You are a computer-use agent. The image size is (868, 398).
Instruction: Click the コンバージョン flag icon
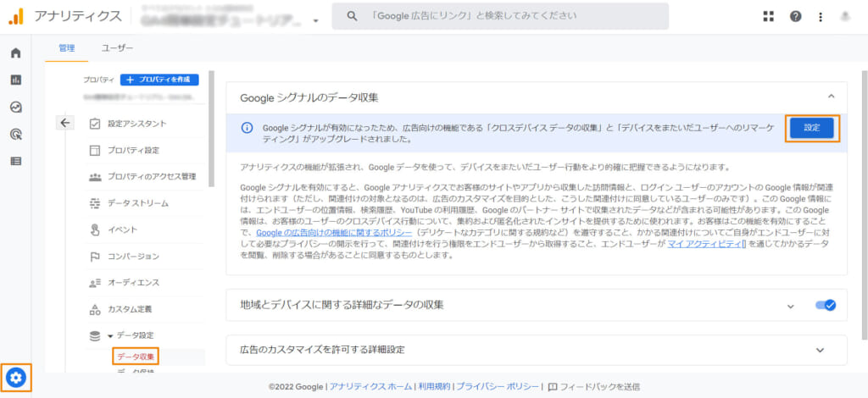[95, 257]
